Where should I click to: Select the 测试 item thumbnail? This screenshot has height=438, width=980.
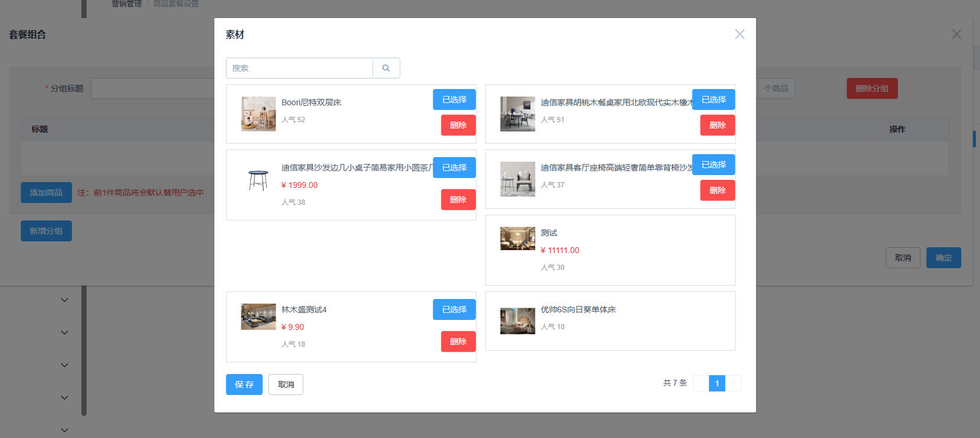tap(517, 238)
